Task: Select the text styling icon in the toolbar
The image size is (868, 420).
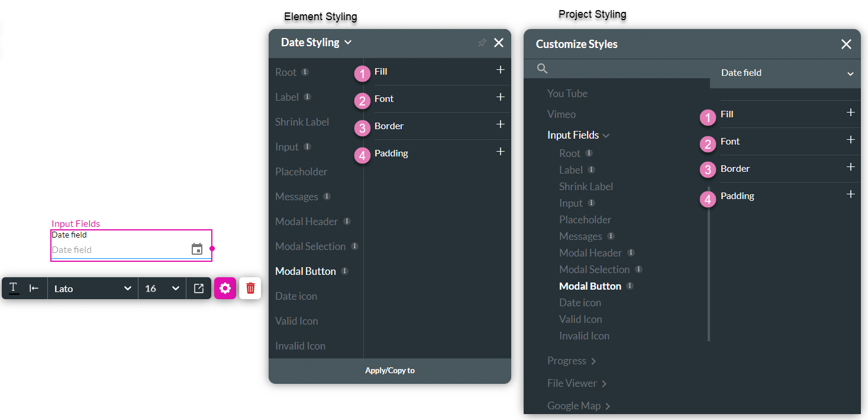Action: (13, 288)
